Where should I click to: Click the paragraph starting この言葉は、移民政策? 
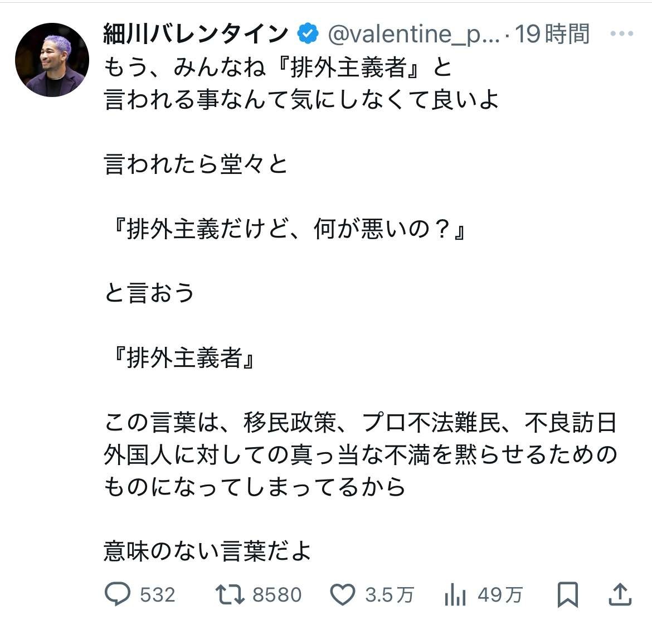[x=360, y=455]
